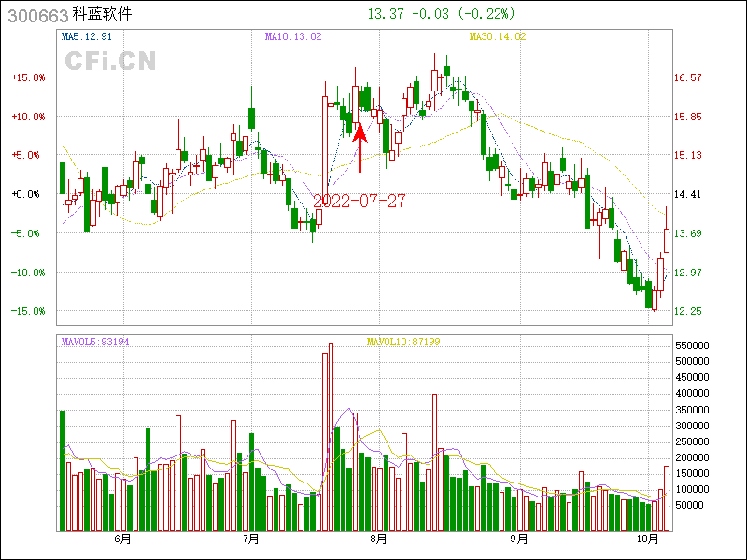
Task: Click the MA5:12.91 indicator label
Action: (86, 37)
